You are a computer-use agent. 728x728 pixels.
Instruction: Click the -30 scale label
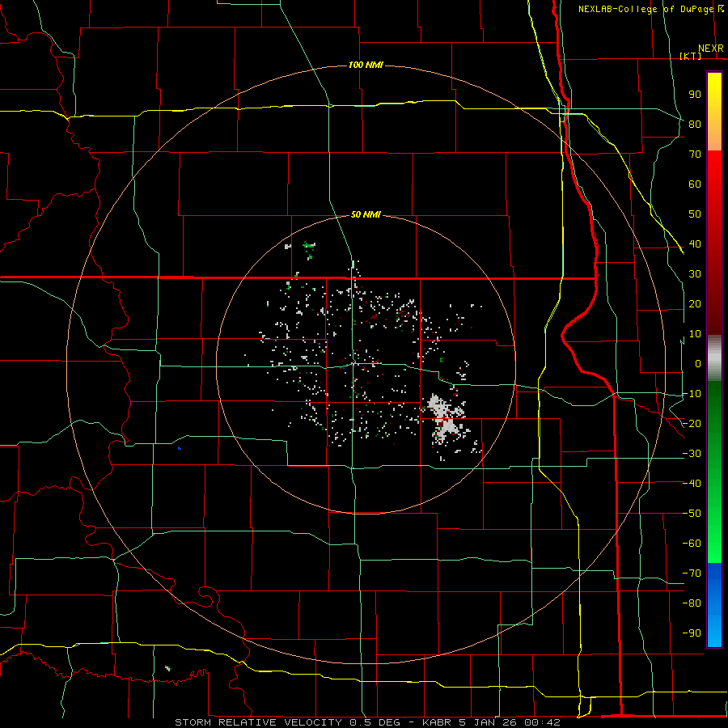692,454
